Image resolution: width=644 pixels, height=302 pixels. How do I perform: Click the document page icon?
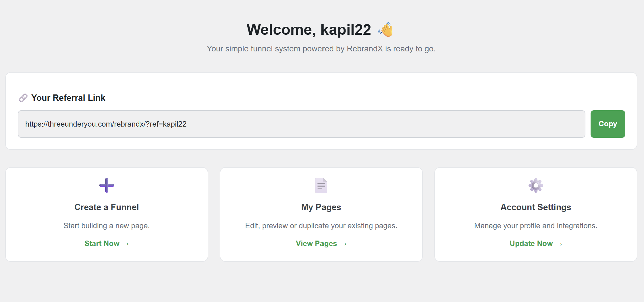(321, 185)
